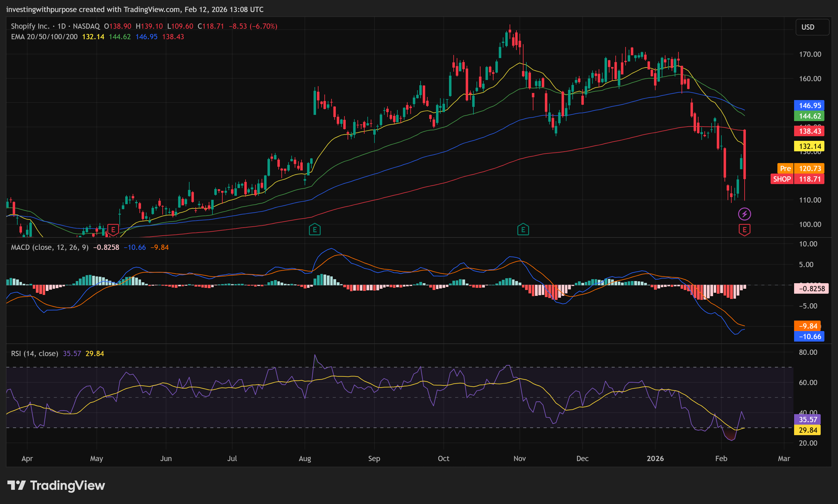
Task: Click the purple lightning bolt event icon
Action: [744, 214]
